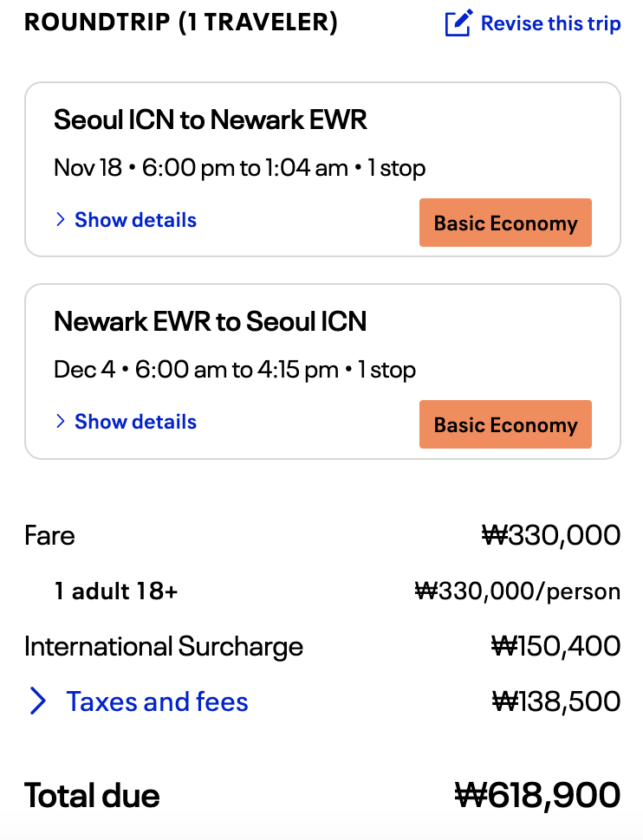Click Basic Economy badge on Seoul to Newark flight

click(505, 223)
